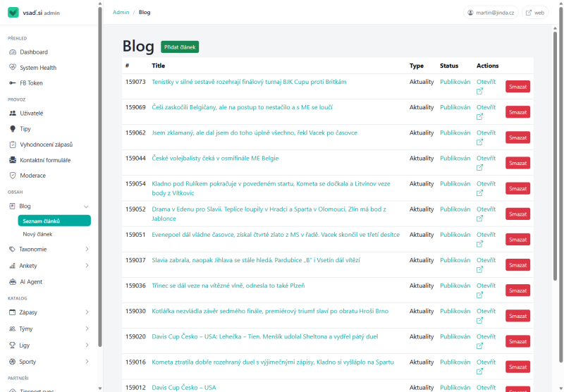
Task: Click sidebar scroll-down arrow
Action: point(100,388)
